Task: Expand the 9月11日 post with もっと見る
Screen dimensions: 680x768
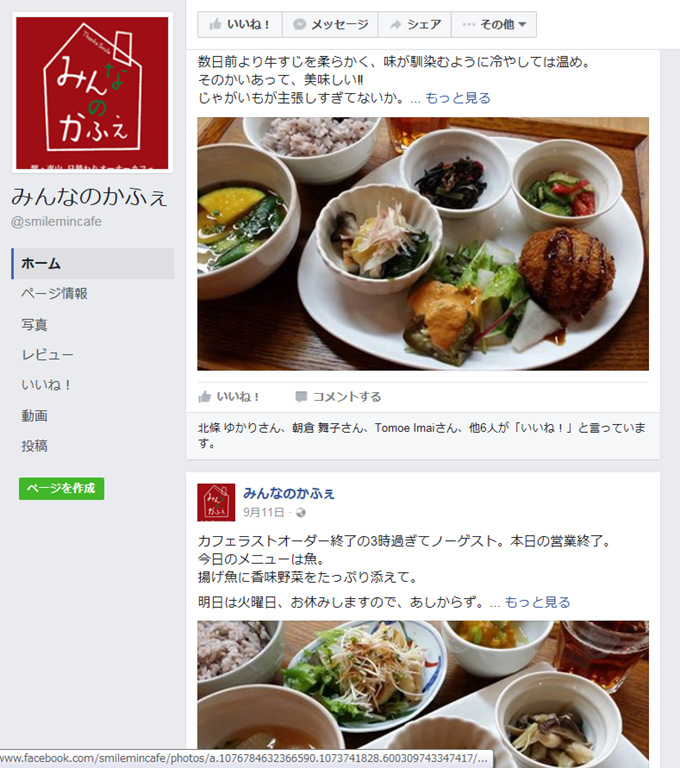Action: (537, 602)
